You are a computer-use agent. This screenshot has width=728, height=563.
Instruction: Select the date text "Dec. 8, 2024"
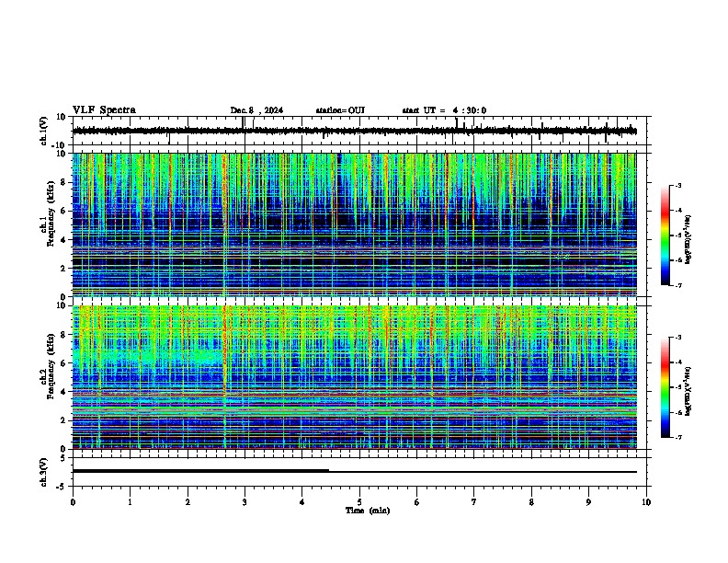(x=256, y=110)
